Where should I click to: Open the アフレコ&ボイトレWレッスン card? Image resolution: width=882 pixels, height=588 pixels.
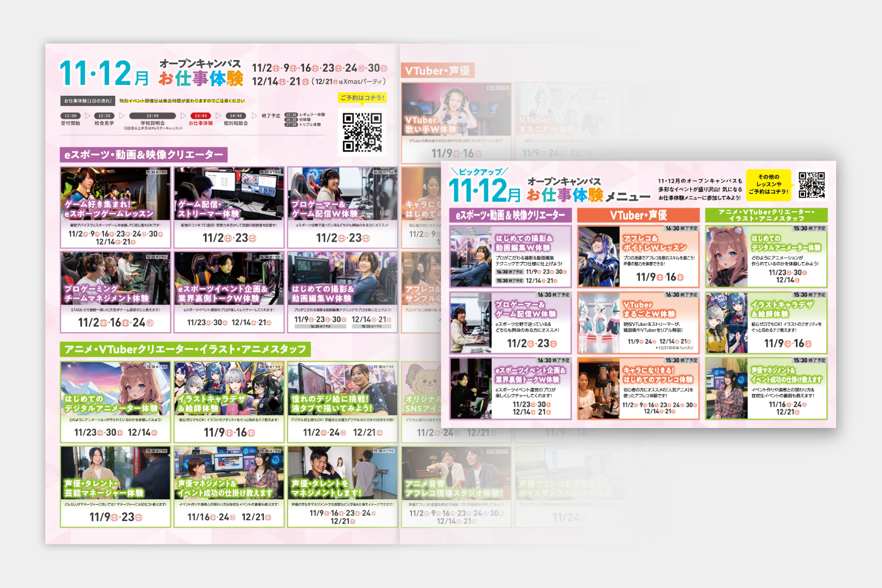coord(638,256)
